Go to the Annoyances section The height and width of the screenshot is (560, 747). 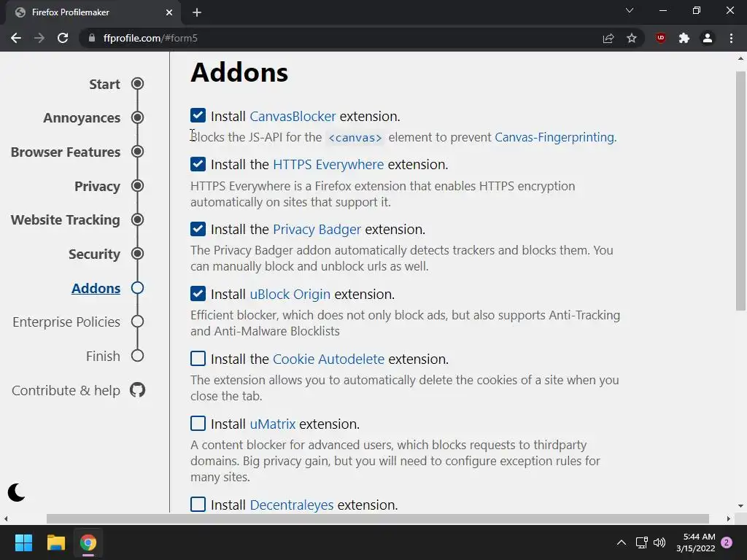[82, 118]
